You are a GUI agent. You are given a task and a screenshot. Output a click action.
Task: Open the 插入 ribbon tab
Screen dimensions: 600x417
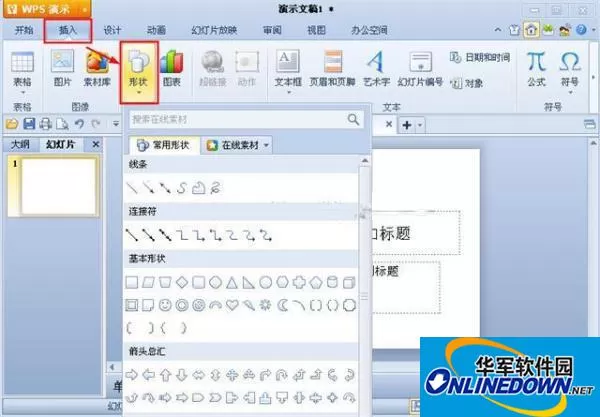click(x=68, y=30)
